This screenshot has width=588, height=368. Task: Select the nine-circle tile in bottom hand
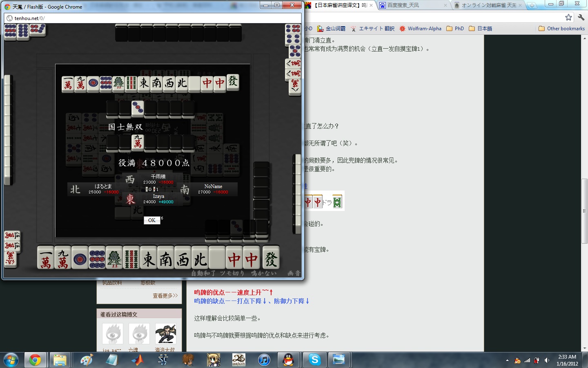pyautogui.click(x=97, y=258)
